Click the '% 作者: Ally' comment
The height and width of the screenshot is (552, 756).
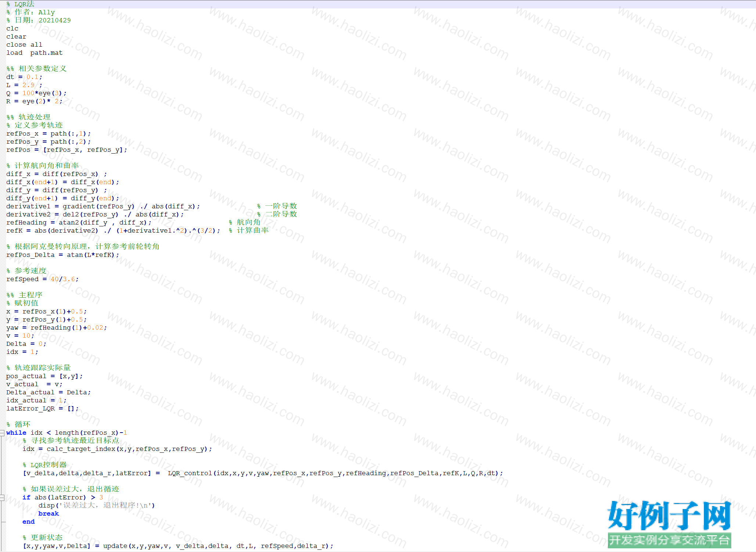(31, 12)
